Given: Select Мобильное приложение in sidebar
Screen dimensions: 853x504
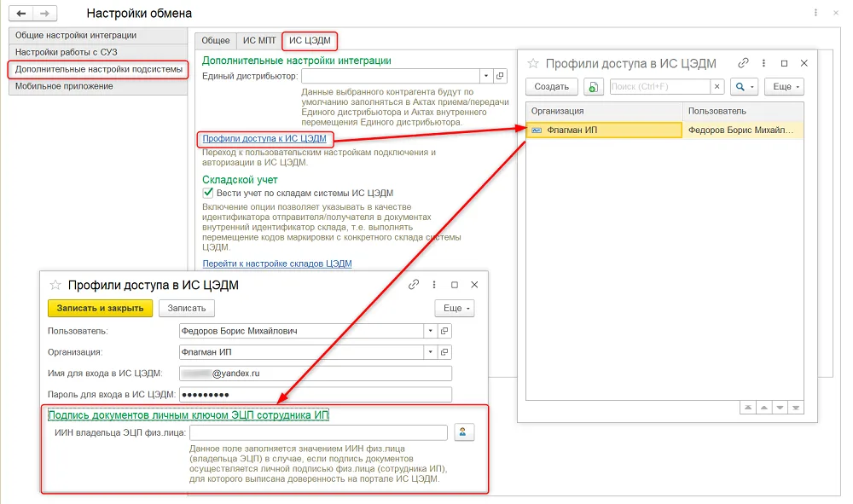Looking at the screenshot, I should pyautogui.click(x=98, y=86).
